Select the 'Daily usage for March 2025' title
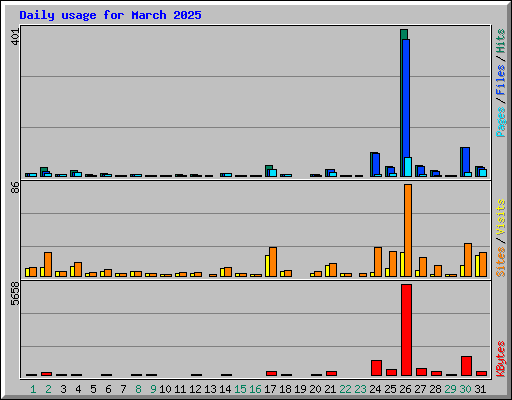512x400 pixels. click(x=110, y=15)
